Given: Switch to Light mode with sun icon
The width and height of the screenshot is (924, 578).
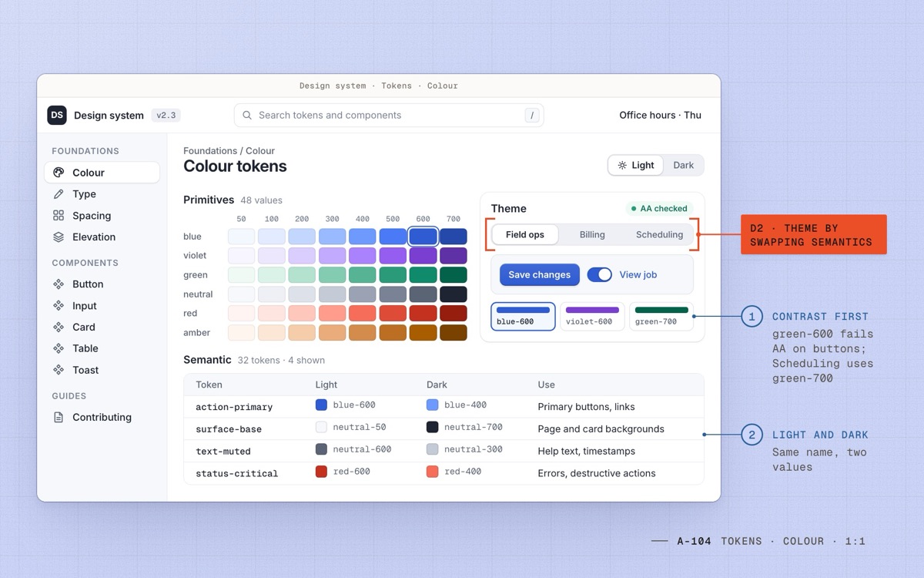Looking at the screenshot, I should point(635,165).
